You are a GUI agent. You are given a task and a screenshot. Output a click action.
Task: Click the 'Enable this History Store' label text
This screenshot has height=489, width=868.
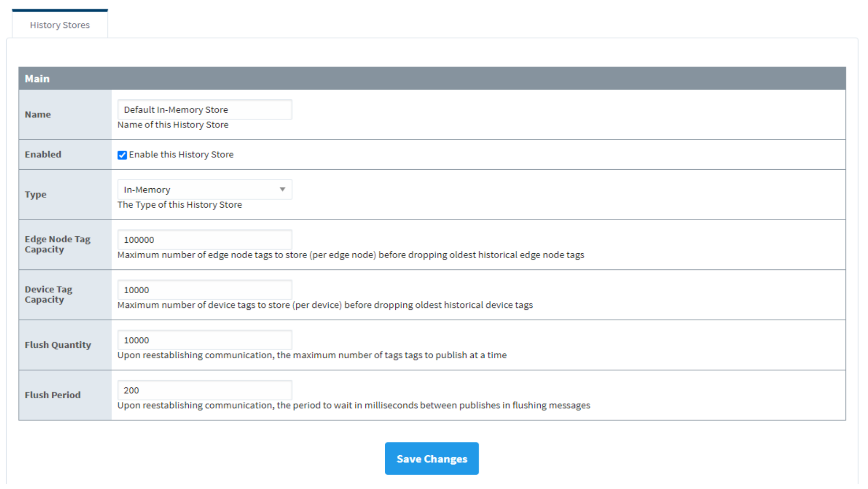(x=181, y=154)
